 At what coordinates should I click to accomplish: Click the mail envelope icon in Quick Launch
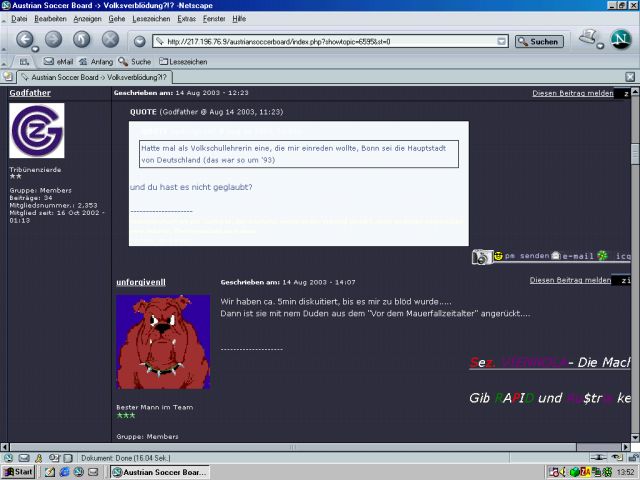(x=93, y=472)
